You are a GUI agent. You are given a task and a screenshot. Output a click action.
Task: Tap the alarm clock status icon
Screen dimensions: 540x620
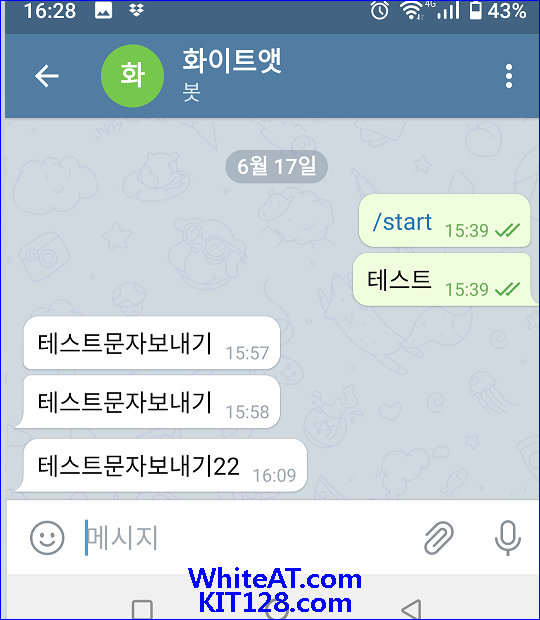point(380,11)
